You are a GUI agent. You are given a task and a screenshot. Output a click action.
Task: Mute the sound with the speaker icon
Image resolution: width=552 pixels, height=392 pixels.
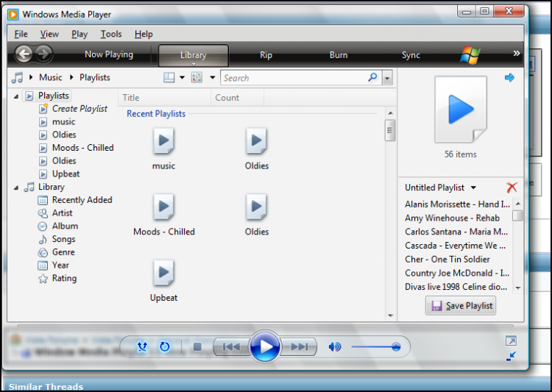[334, 347]
